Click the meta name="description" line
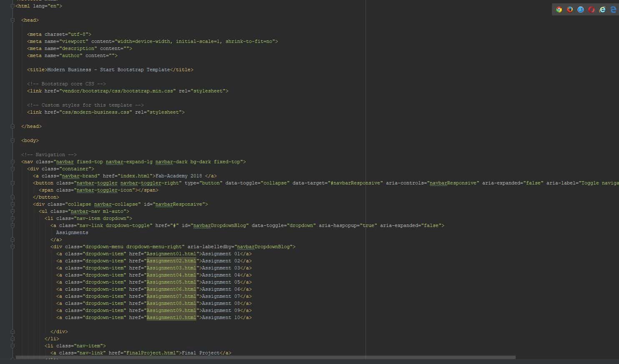619x364 pixels. (x=80, y=48)
